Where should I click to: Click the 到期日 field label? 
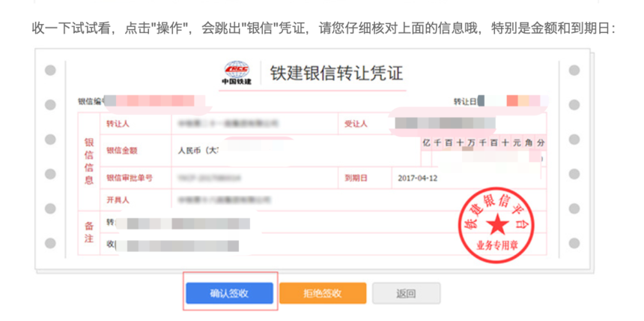pyautogui.click(x=356, y=178)
